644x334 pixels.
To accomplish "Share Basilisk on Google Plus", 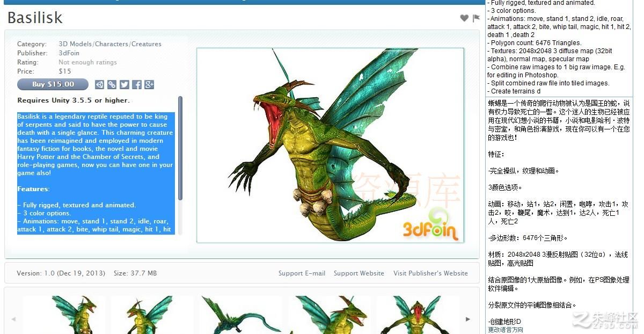I will pyautogui.click(x=149, y=84).
